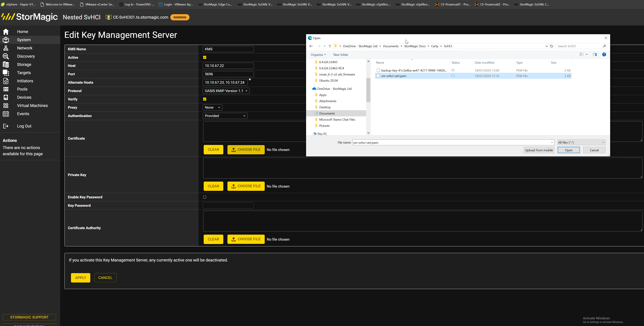This screenshot has width=644, height=326.
Task: Switch to CE-Proxmox01 browser tab
Action: [453, 4]
